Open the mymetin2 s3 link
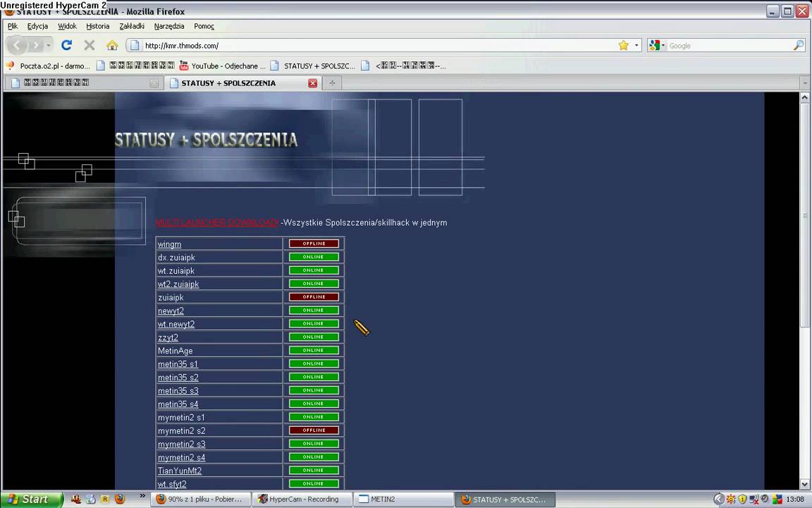 pos(181,445)
